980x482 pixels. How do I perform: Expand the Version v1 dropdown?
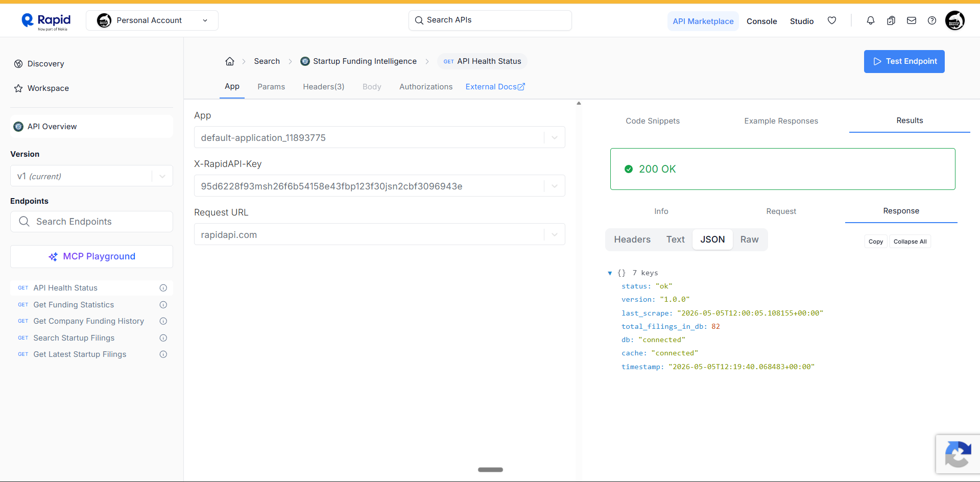click(92, 176)
